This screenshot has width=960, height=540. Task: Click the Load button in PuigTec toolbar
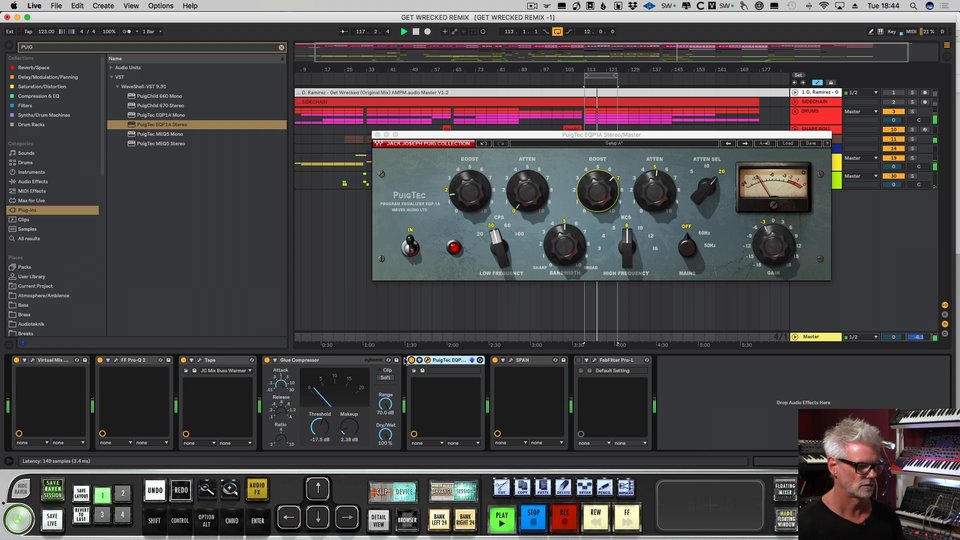[x=787, y=143]
